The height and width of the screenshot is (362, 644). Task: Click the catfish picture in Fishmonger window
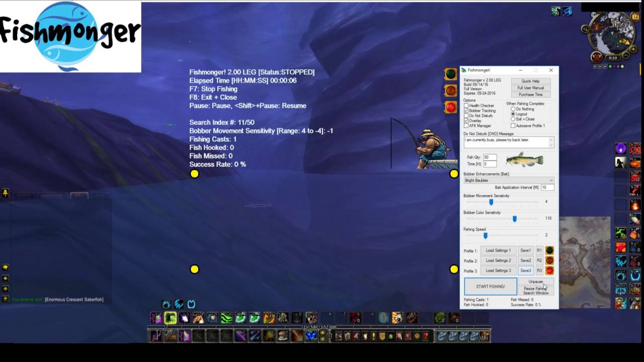[525, 160]
